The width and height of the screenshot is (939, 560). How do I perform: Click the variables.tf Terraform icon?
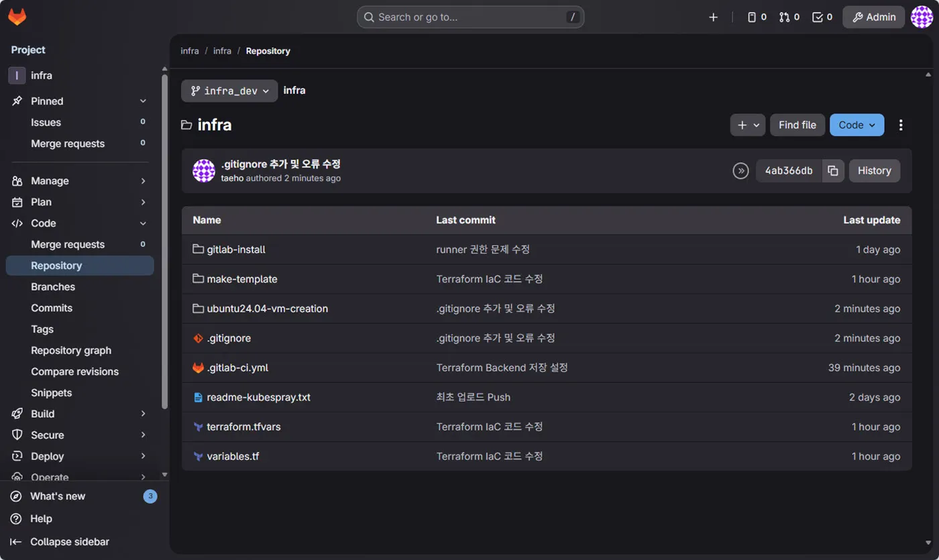tap(198, 456)
